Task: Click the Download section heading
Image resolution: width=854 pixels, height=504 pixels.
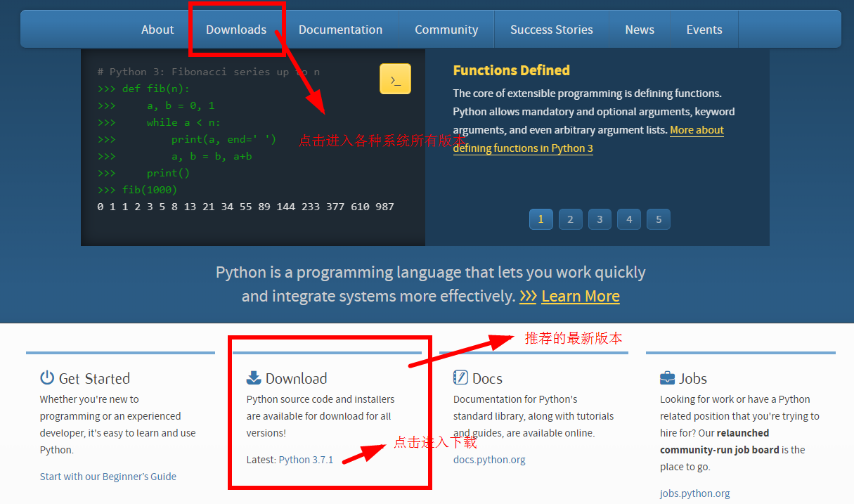Action: tap(296, 378)
